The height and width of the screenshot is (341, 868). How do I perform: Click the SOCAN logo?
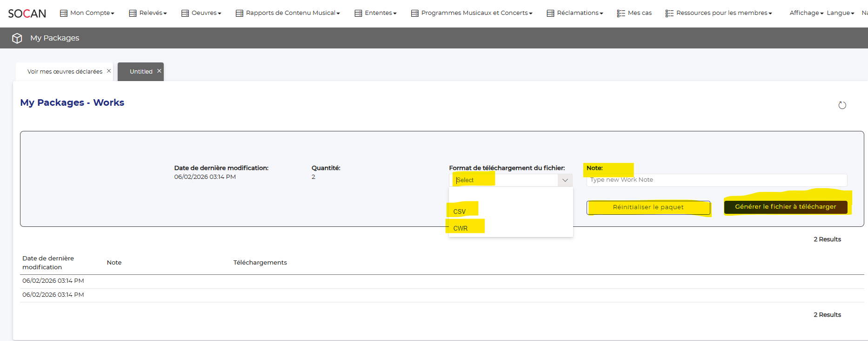click(x=27, y=14)
